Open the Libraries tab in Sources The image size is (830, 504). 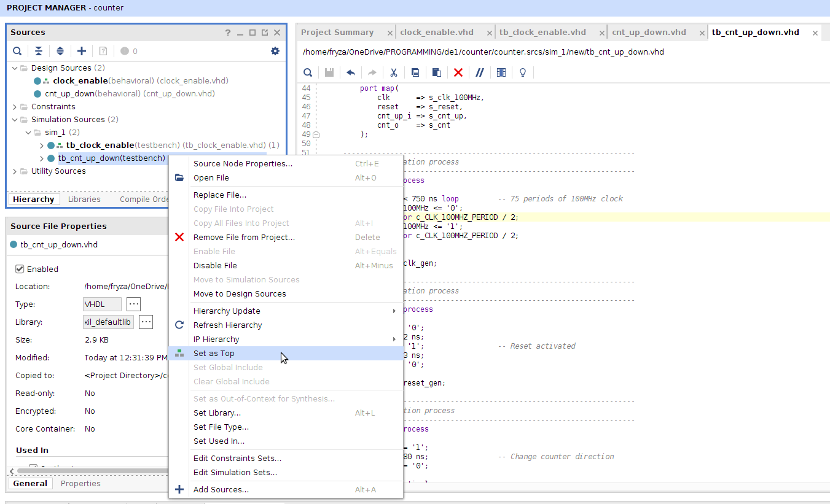pyautogui.click(x=84, y=199)
